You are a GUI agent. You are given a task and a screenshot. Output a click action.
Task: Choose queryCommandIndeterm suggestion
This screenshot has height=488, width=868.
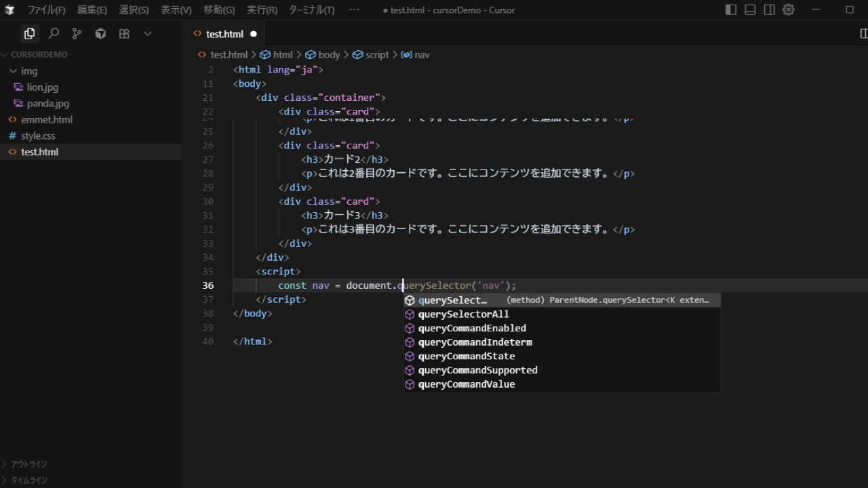[561, 342]
